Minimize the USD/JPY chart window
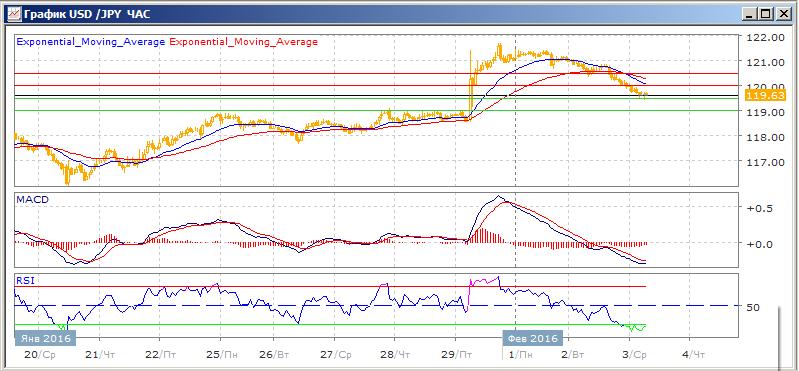 [749, 14]
